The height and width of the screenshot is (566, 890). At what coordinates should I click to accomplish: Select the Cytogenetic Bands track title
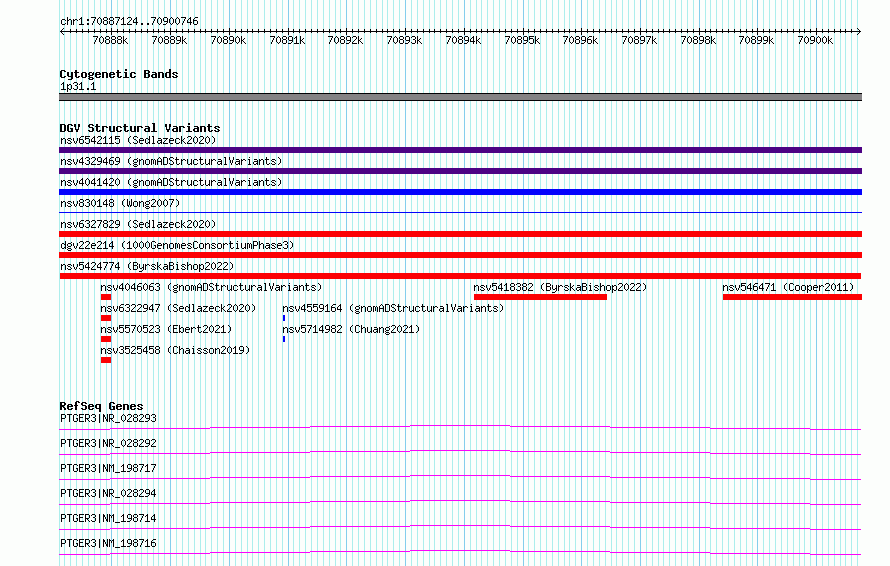pyautogui.click(x=119, y=74)
